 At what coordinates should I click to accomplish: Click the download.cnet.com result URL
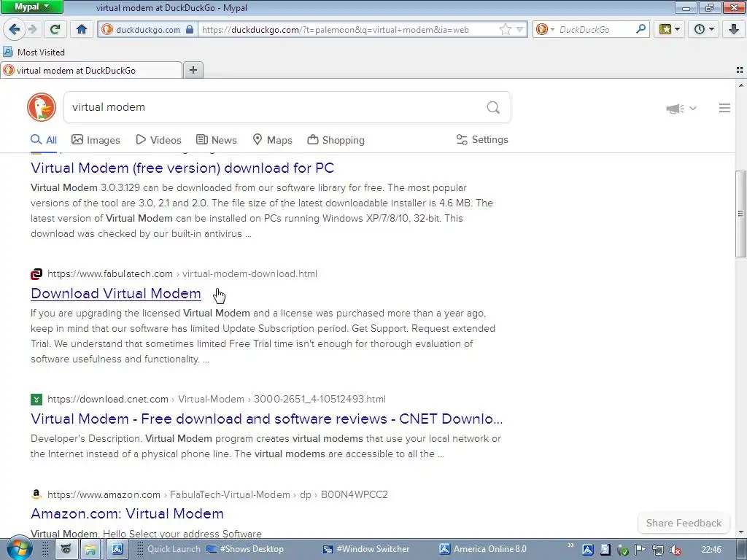pos(216,399)
